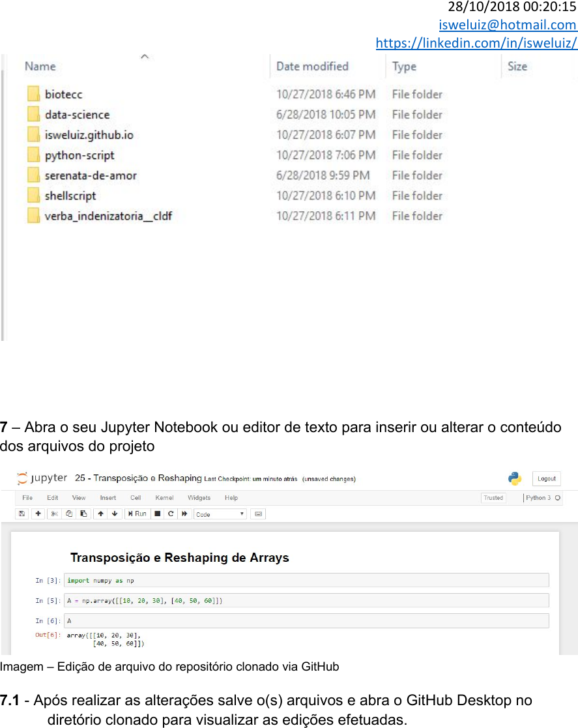Select the 'data-science' folder name

[78, 115]
